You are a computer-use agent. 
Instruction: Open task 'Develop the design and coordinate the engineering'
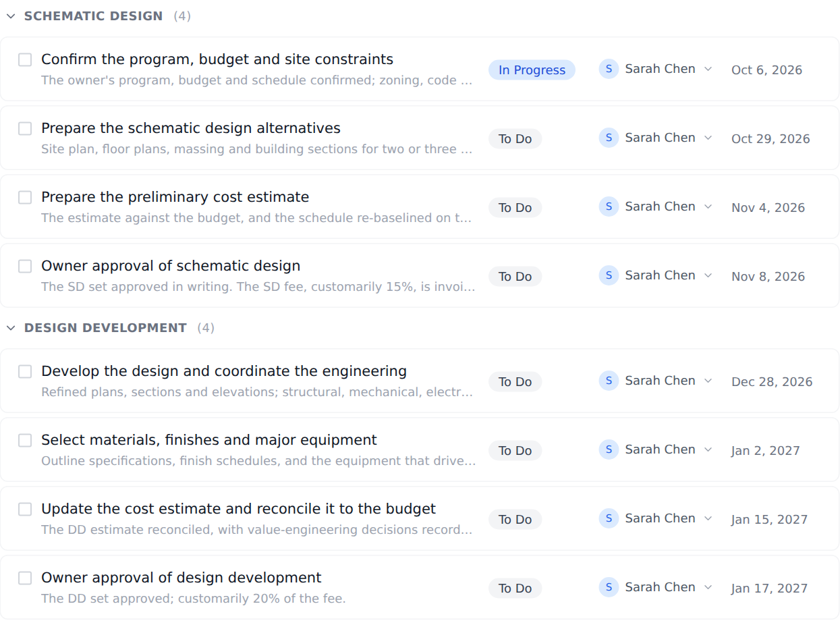pos(224,371)
